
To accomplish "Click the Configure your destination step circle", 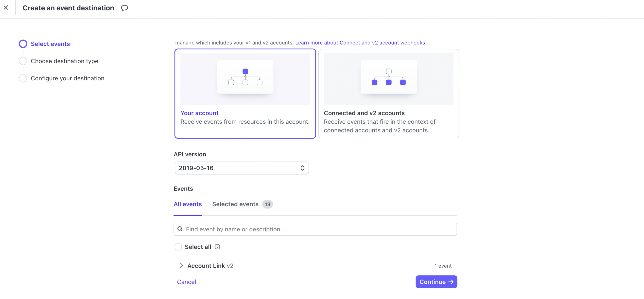I will coord(23,78).
